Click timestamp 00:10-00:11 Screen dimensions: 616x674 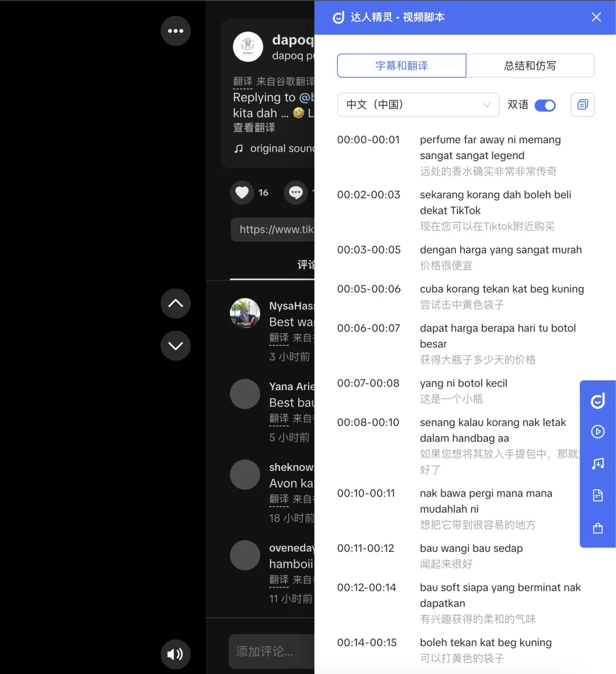[x=366, y=493]
